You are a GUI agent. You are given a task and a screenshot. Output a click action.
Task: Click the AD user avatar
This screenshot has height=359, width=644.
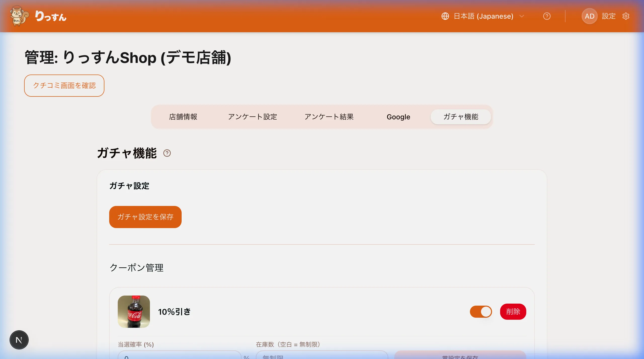pos(590,16)
